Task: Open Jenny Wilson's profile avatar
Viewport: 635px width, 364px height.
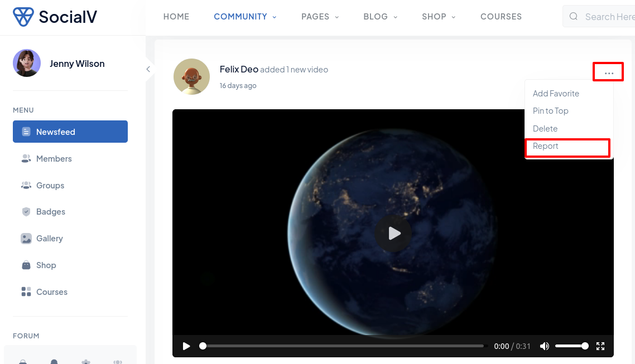Action: click(x=27, y=63)
